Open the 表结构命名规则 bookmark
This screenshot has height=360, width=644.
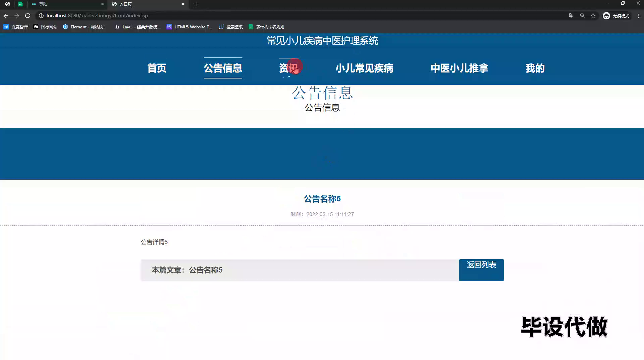[267, 27]
